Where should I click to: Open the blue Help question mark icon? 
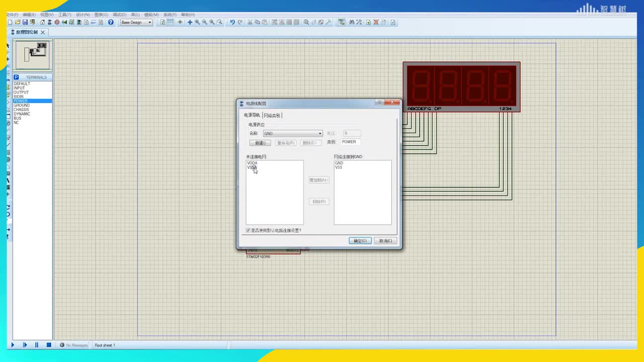click(x=111, y=22)
